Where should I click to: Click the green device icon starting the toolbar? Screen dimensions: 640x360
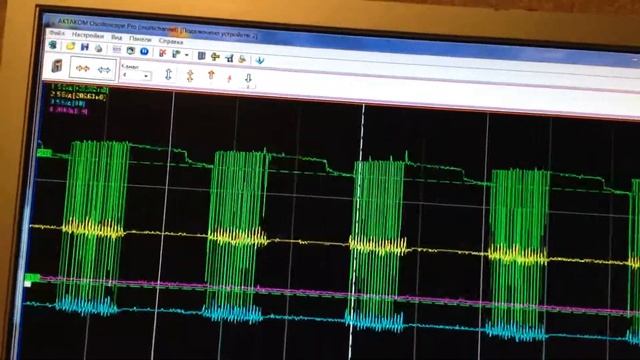[53, 44]
